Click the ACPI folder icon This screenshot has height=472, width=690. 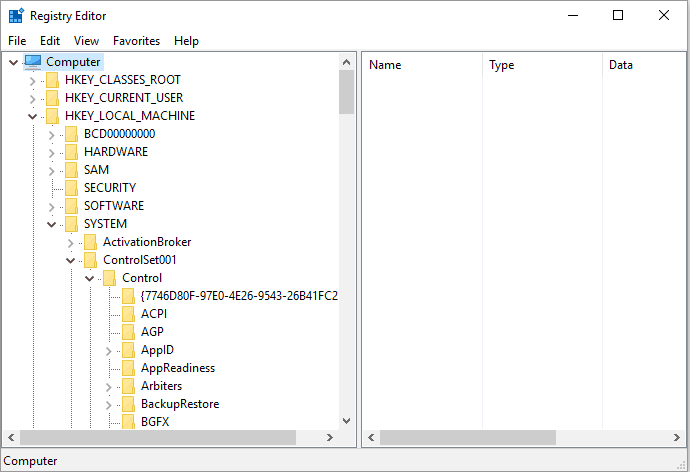click(x=128, y=315)
